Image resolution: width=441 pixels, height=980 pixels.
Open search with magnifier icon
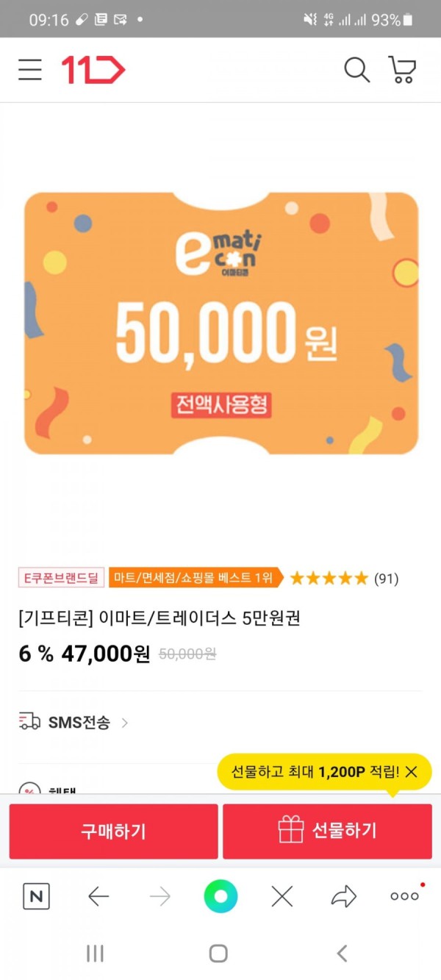pos(357,70)
